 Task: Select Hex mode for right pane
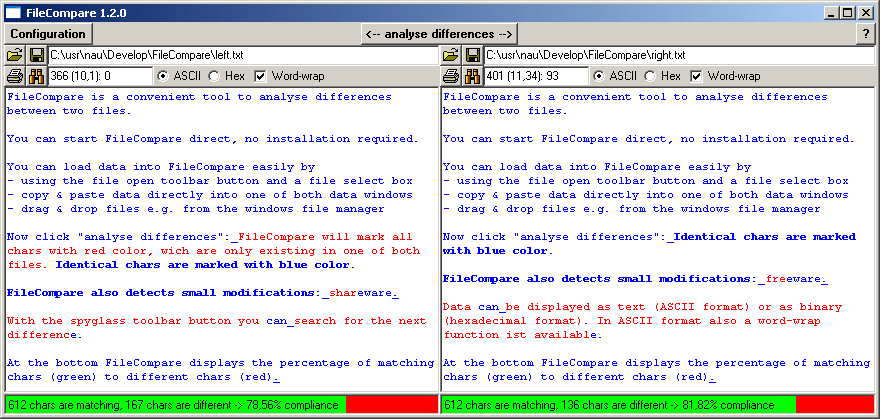[663, 76]
